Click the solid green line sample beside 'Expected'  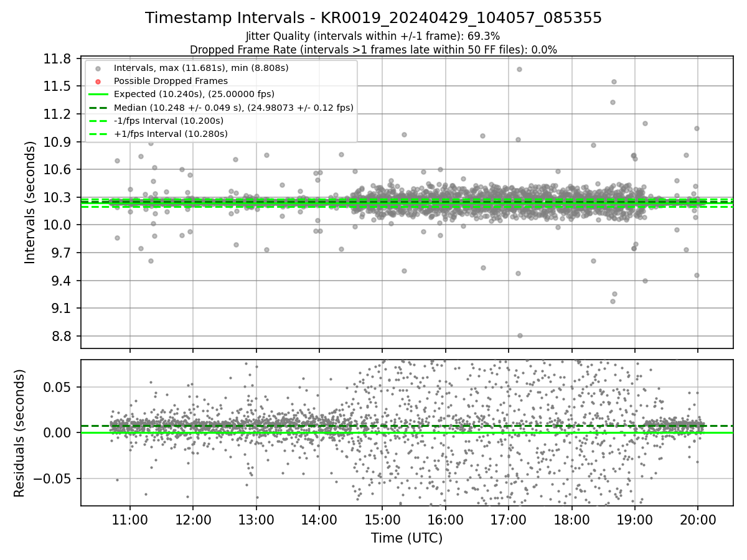click(x=98, y=95)
